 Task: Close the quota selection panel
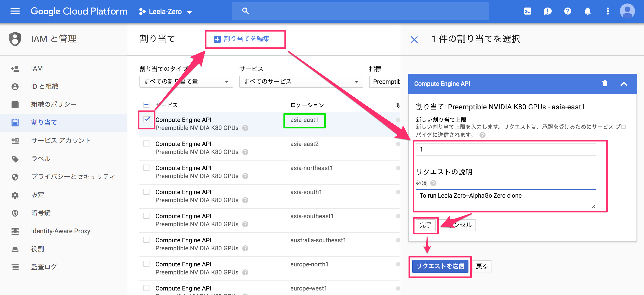(x=414, y=39)
